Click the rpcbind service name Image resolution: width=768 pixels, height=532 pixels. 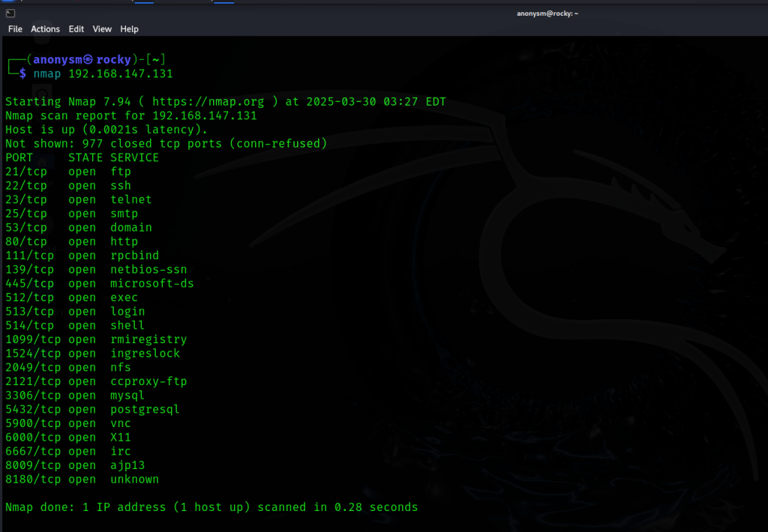[135, 256]
